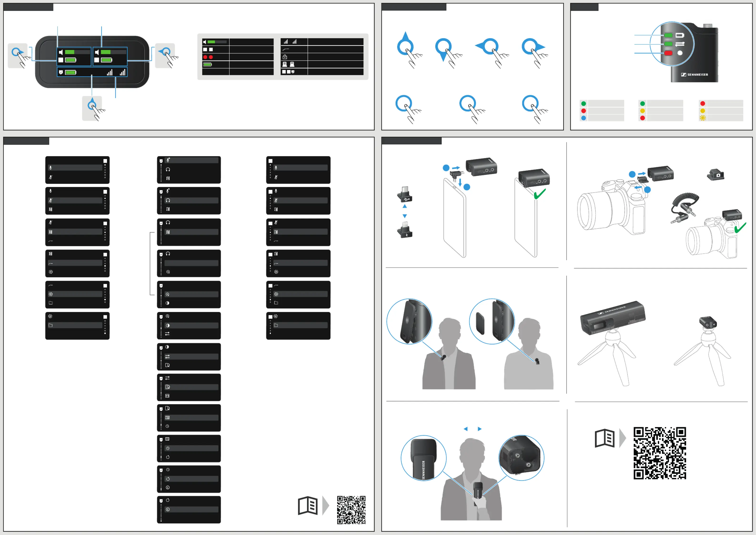Click the Lightning adapter plug illustration
Screen dimensions: 756x535
(x=405, y=230)
